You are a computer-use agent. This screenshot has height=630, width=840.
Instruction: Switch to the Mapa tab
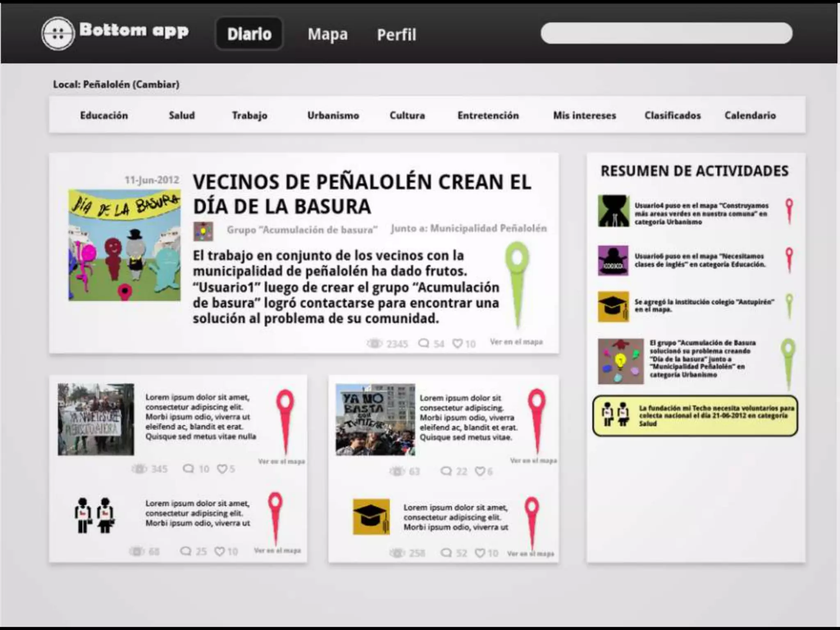327,34
